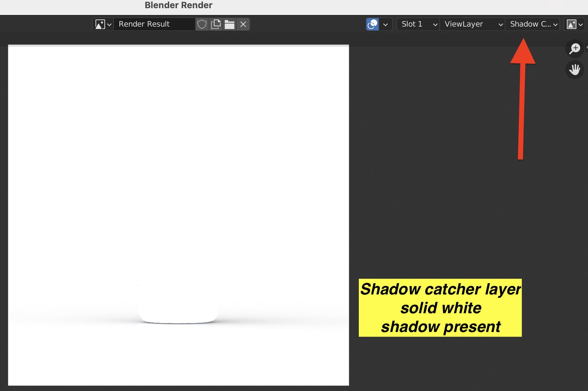
Task: Expand the gizmo options chevron
Action: [386, 24]
